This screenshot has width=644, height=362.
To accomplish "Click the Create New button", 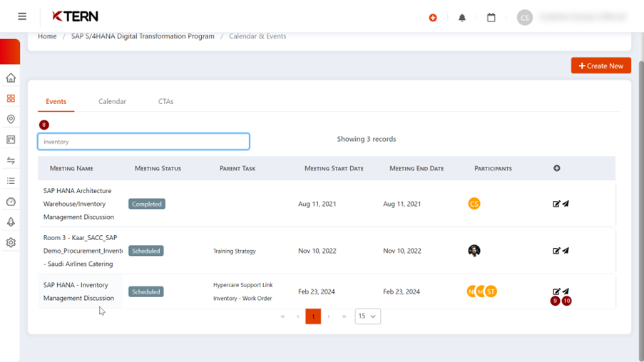I will [x=601, y=66].
